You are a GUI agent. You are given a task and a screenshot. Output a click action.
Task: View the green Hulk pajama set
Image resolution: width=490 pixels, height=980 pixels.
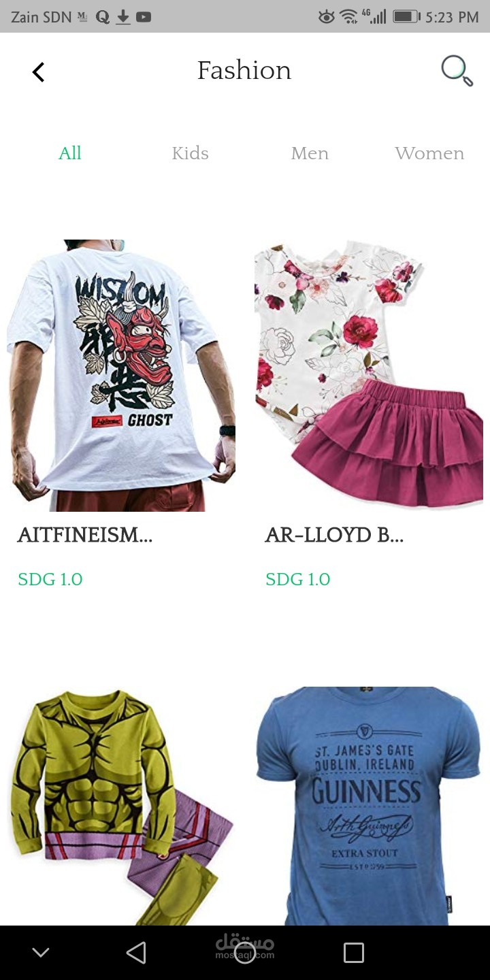pos(121,806)
